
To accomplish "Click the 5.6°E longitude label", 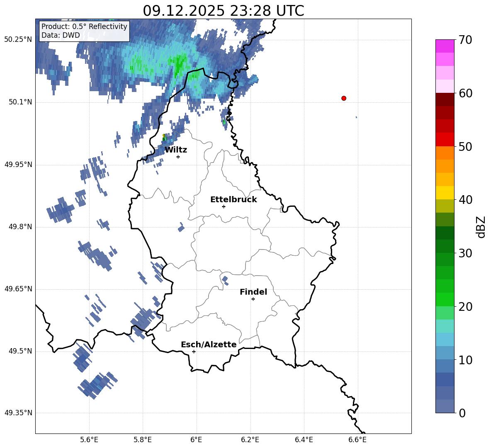I will [89, 440].
